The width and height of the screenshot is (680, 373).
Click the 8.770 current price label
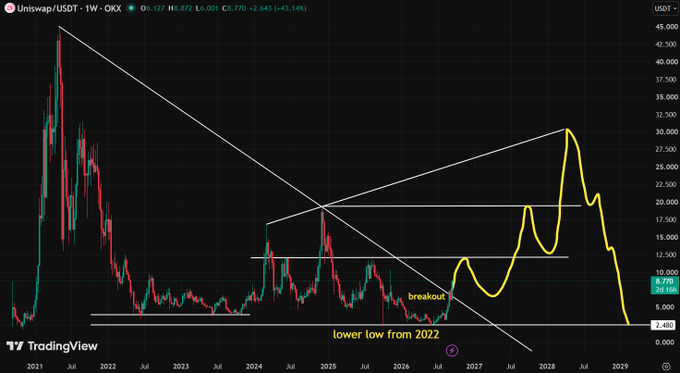[664, 281]
